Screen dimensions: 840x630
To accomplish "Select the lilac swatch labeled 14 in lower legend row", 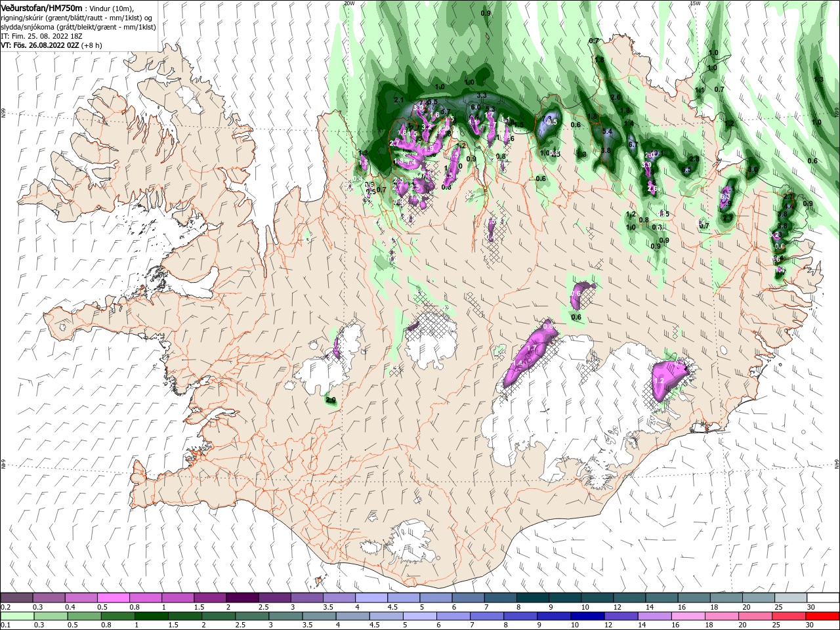I will click(656, 616).
